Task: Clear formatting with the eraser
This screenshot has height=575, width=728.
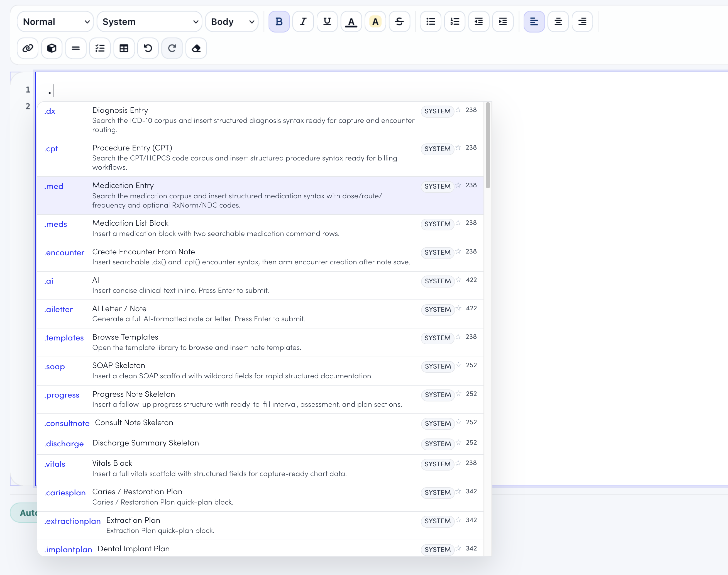Action: click(x=196, y=48)
